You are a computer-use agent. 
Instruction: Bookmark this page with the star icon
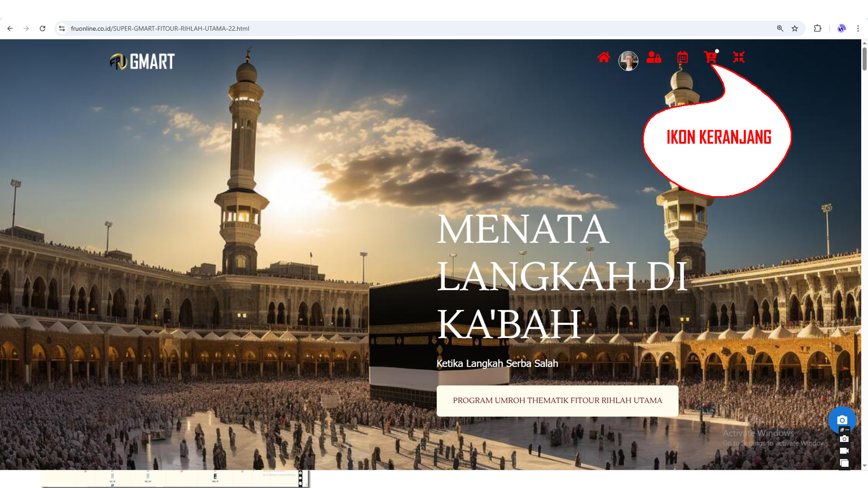(795, 28)
